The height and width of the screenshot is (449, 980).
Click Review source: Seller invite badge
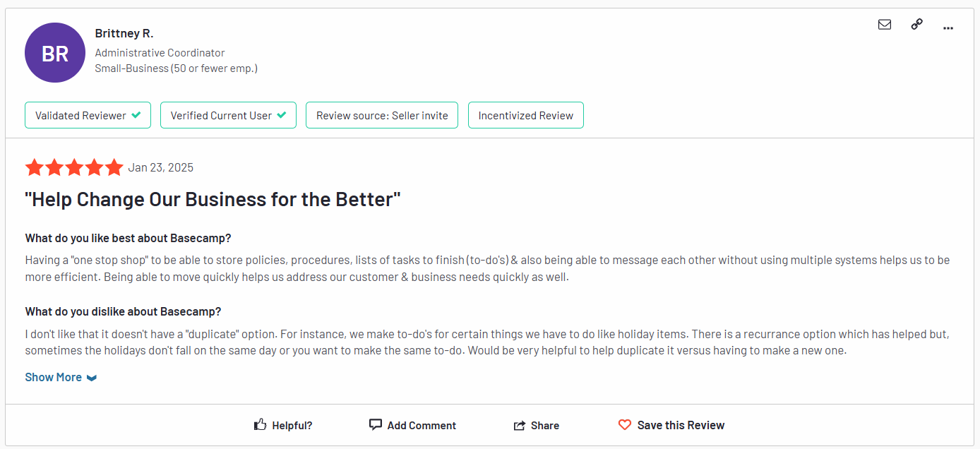pos(382,115)
